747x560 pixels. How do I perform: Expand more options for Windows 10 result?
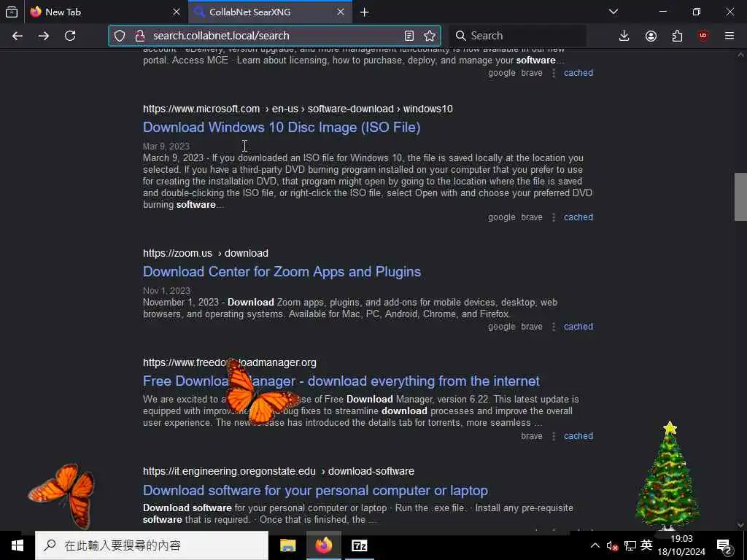553,217
